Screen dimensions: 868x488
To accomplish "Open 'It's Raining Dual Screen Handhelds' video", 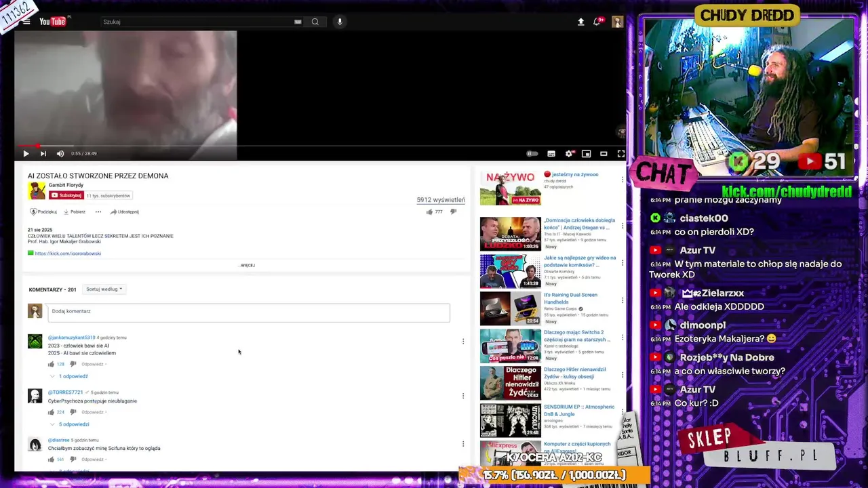I will click(570, 298).
